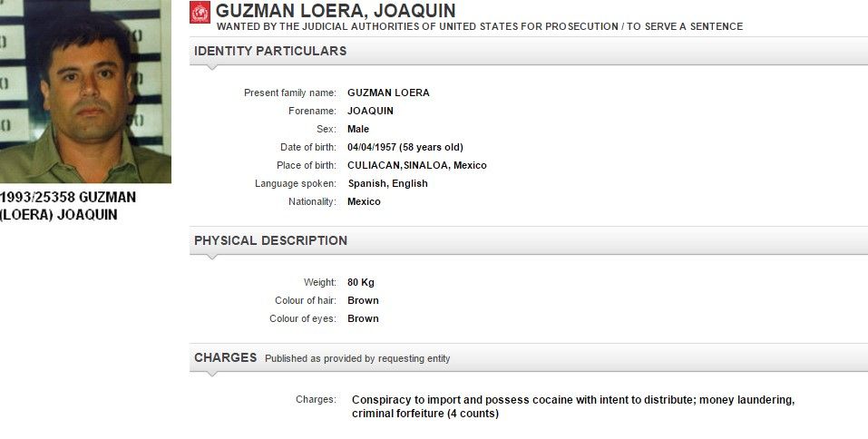Collapse the Charges section header

225,357
